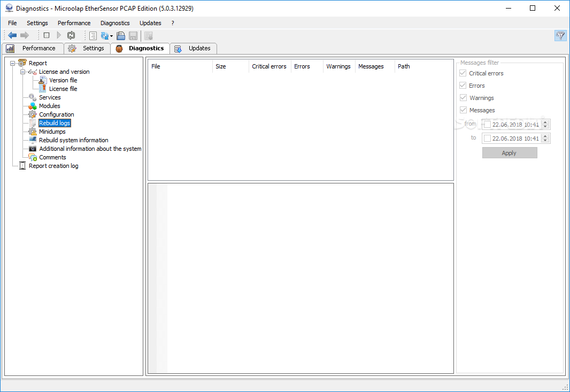Click the application icon in title bar

coord(9,8)
